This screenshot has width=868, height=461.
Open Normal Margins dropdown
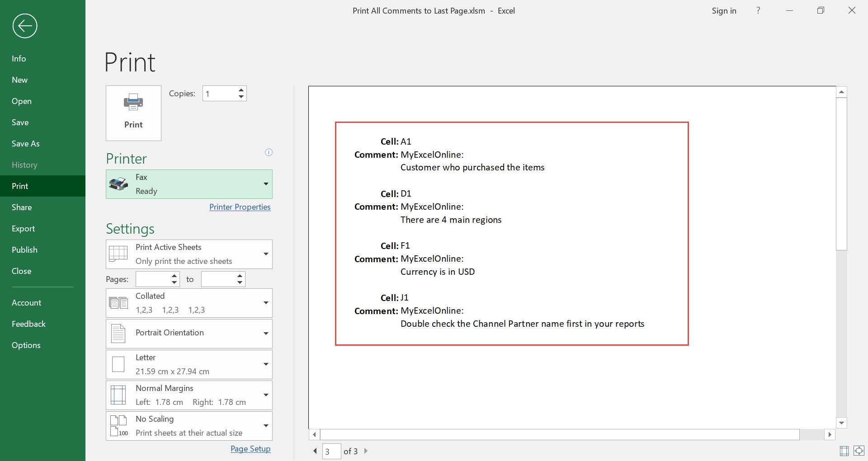189,395
